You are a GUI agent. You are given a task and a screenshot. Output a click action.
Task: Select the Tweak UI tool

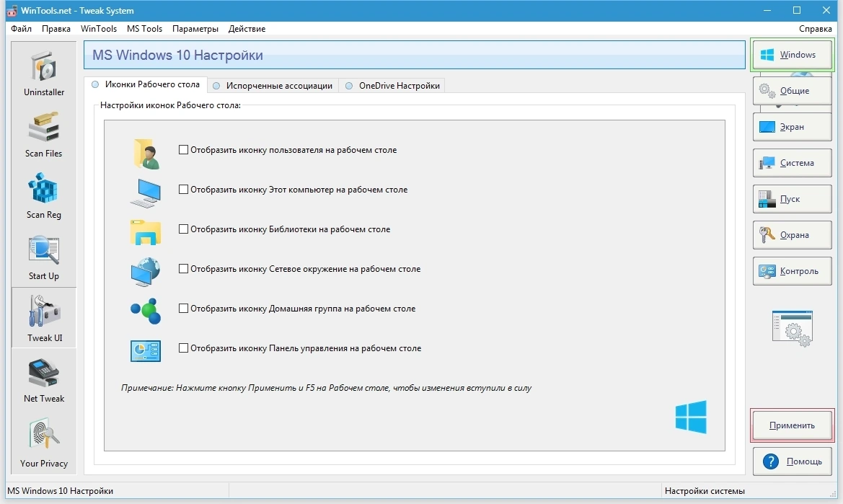click(44, 318)
